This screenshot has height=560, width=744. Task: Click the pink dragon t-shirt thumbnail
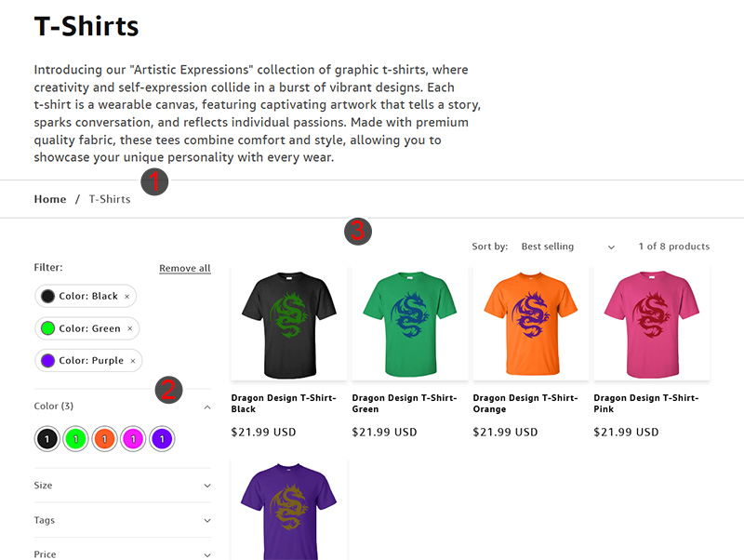pos(651,321)
